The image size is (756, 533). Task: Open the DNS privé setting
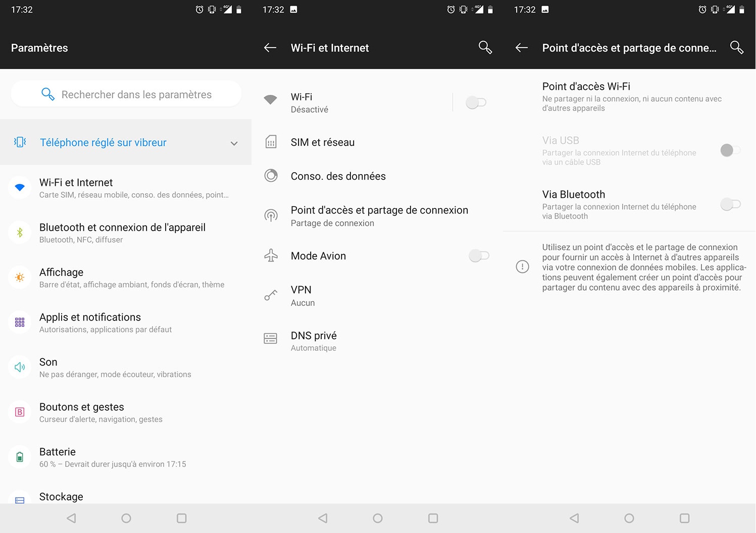(377, 341)
